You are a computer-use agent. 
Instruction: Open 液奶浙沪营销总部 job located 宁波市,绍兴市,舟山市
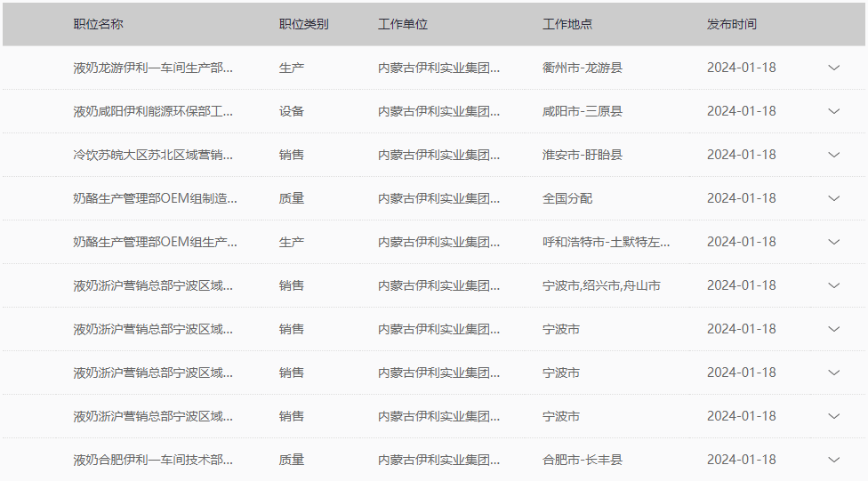click(153, 285)
